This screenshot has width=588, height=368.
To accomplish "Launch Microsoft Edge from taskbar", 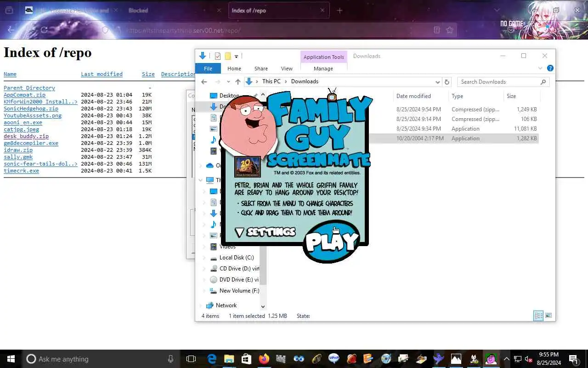I will point(212,359).
